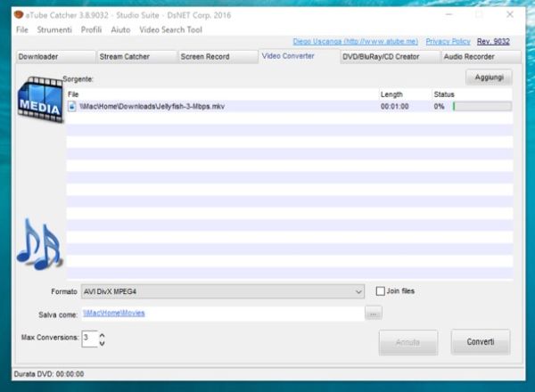
Task: Increase Max Conversions with up arrow
Action: pos(101,334)
